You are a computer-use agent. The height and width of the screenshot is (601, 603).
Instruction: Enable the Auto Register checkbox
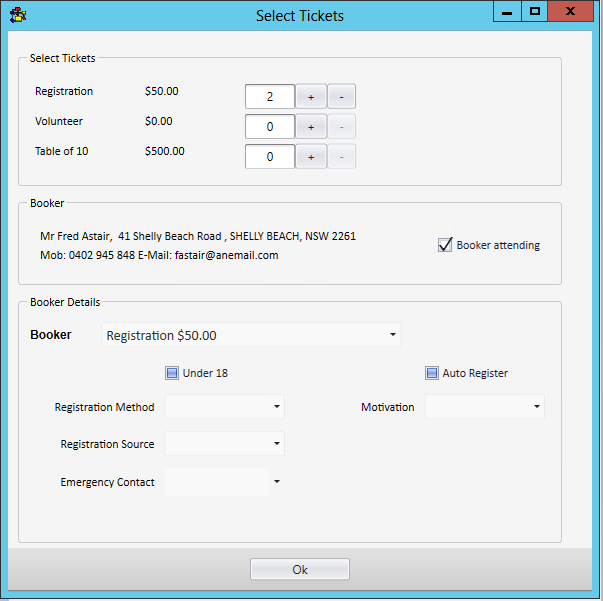[x=432, y=373]
